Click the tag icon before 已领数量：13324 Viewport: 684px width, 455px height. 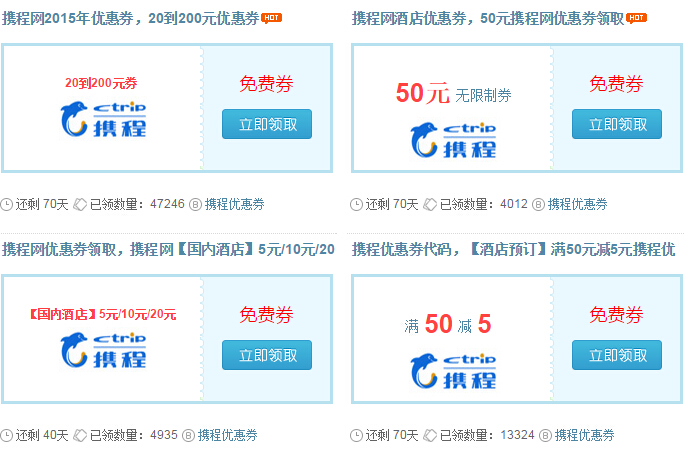(430, 435)
